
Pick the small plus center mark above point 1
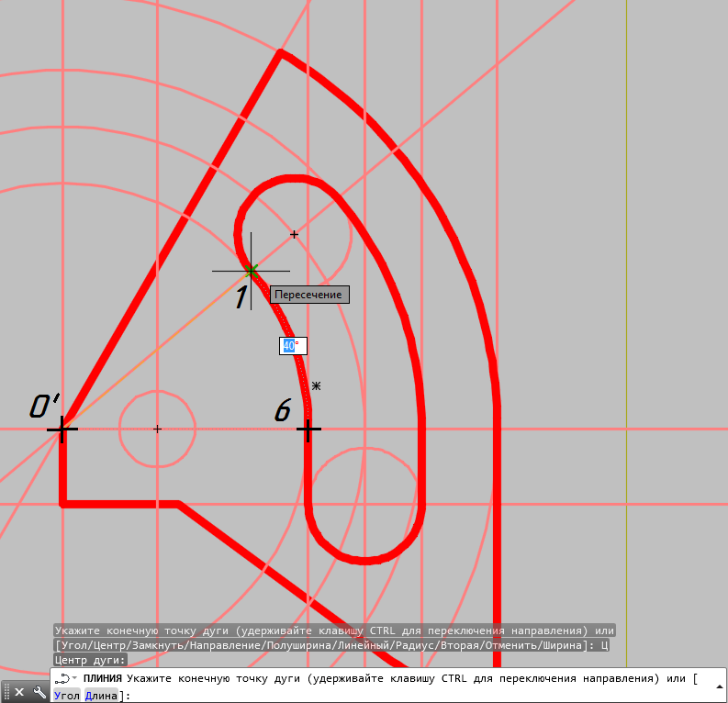tap(294, 235)
